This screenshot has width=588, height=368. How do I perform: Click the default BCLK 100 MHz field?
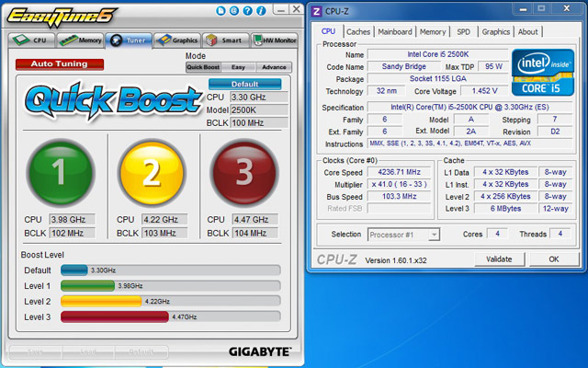[x=259, y=122]
